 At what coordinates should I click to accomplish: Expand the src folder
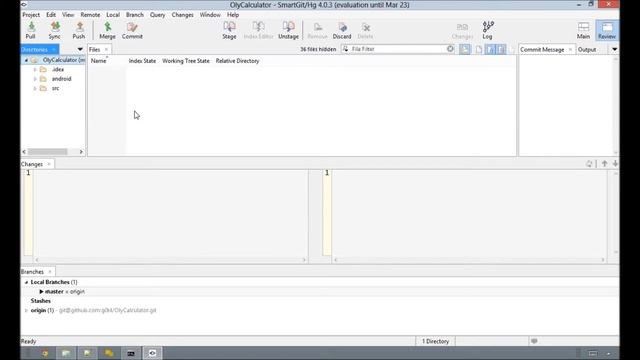point(35,88)
